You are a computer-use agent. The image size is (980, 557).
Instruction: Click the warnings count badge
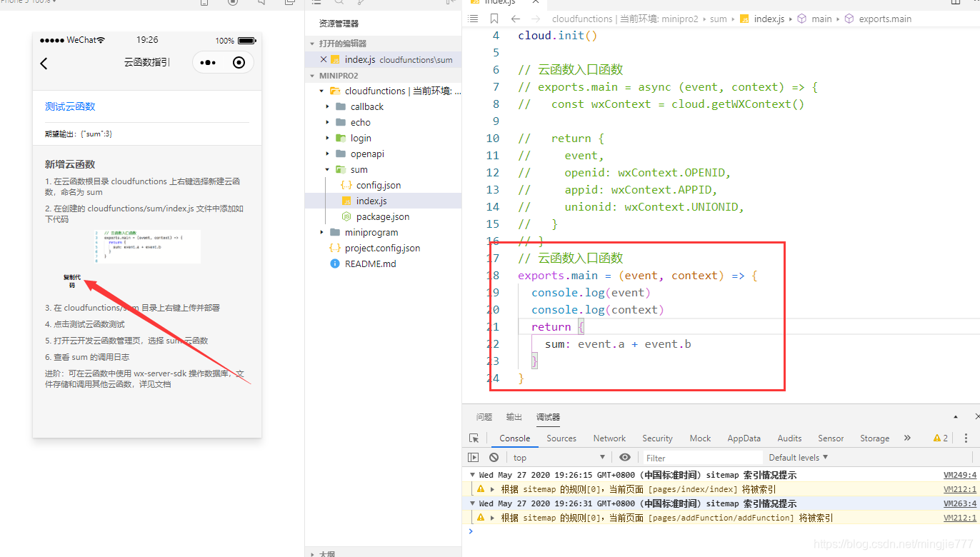(941, 438)
